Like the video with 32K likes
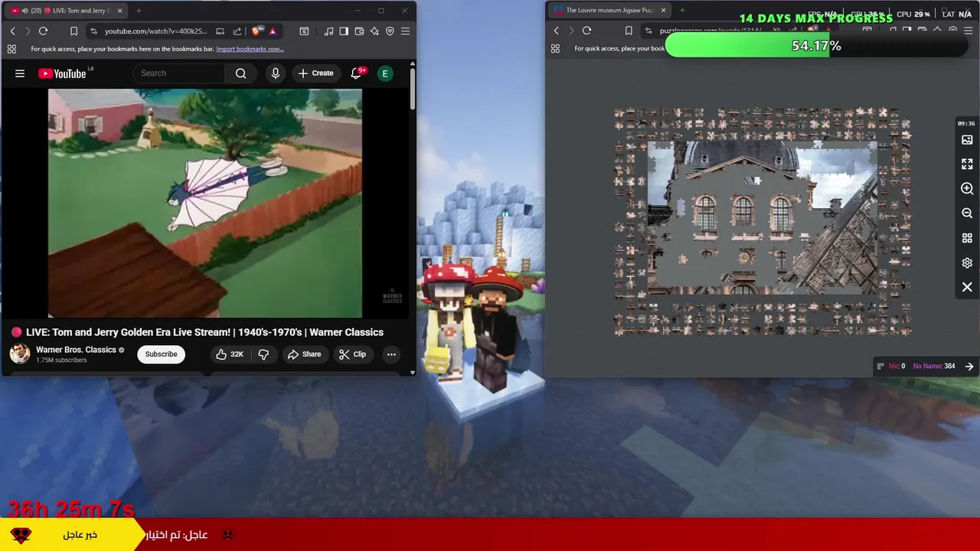 [230, 354]
